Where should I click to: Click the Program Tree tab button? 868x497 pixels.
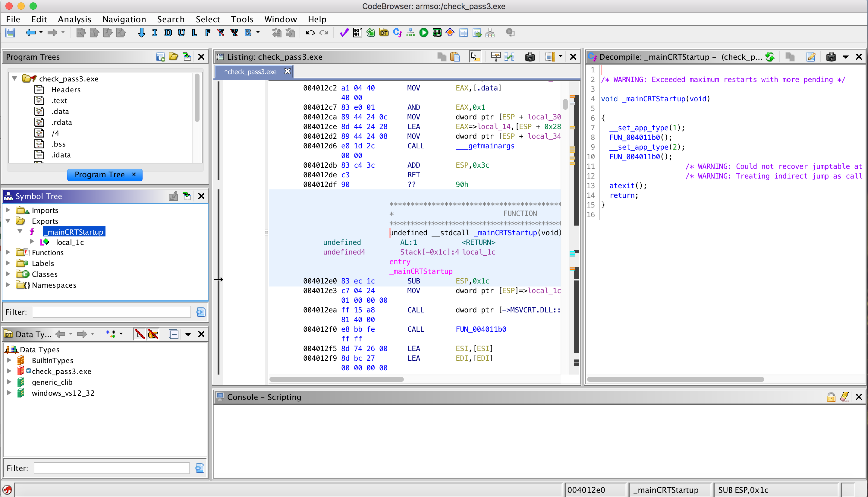tap(99, 175)
